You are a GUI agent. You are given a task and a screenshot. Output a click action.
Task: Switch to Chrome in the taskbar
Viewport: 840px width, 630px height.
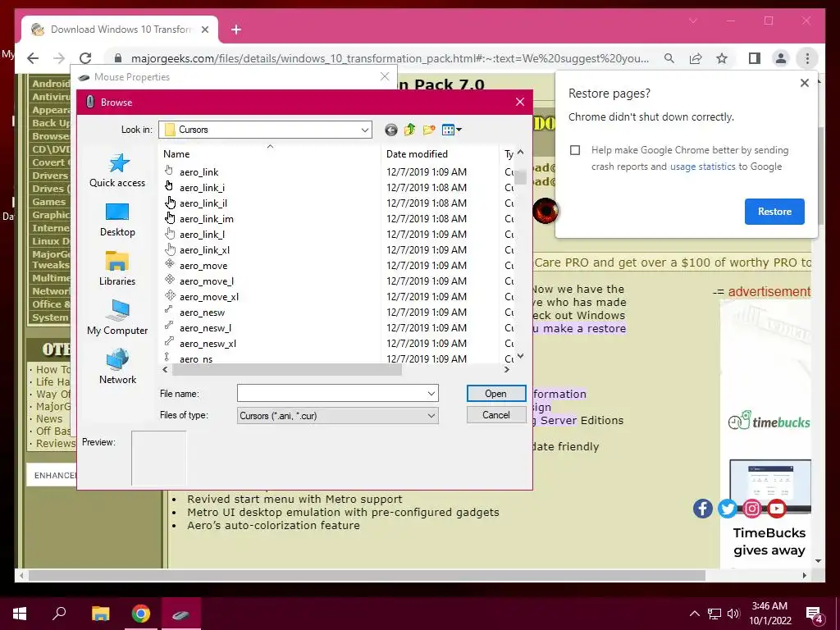[x=140, y=614]
